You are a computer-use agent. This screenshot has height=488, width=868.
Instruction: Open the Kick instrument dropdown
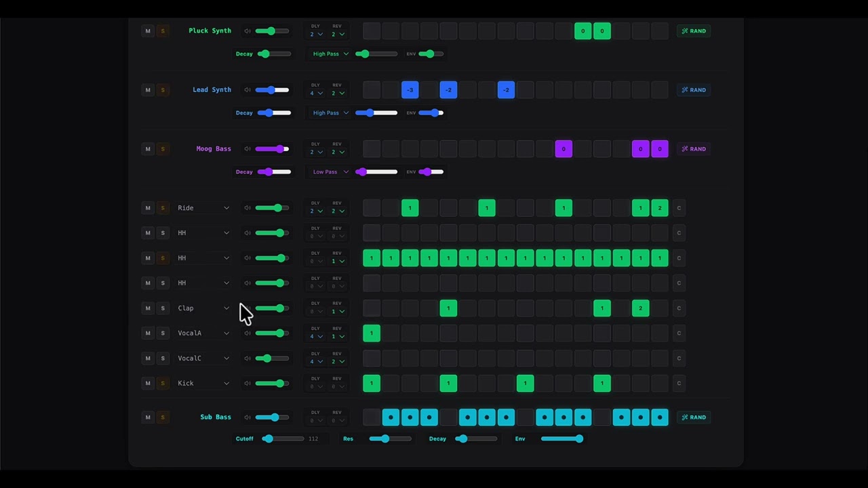coord(203,384)
